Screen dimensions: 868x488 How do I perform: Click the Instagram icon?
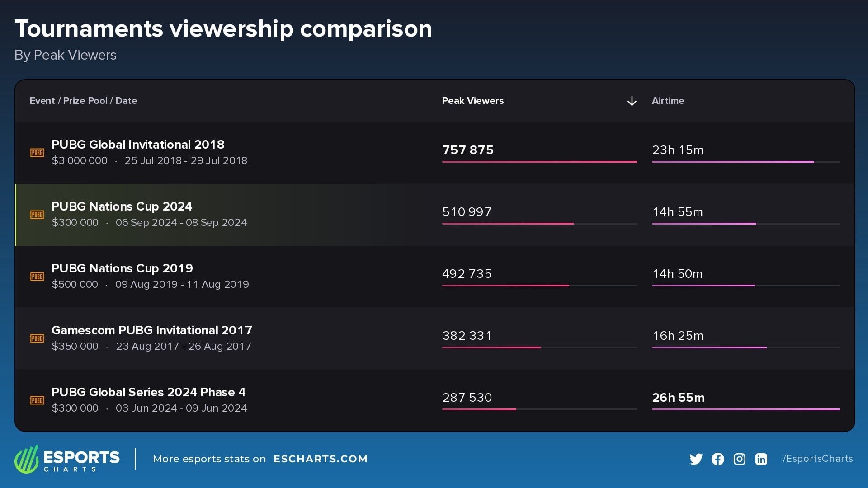(x=739, y=459)
